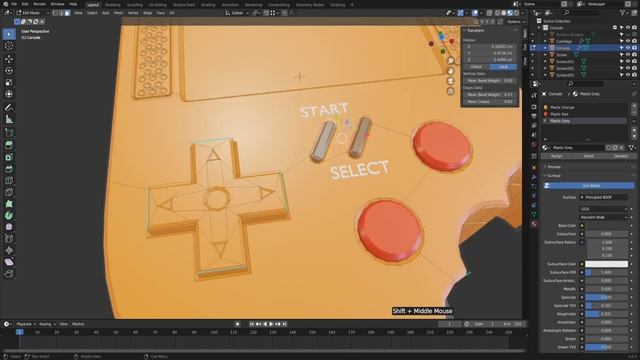
Task: Open the Mesh menu in viewport header
Action: (118, 13)
